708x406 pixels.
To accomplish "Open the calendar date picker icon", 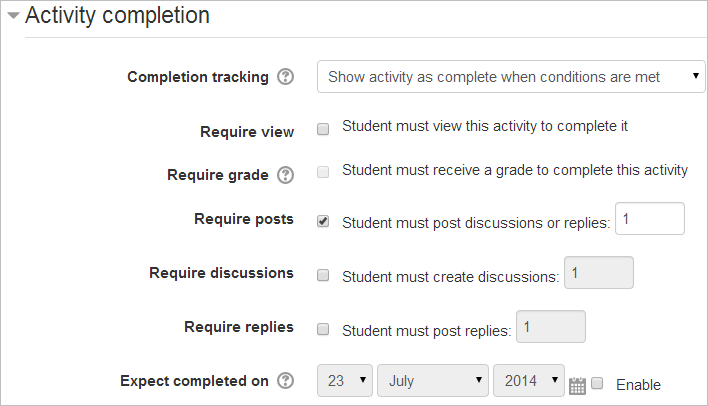I will [x=577, y=385].
